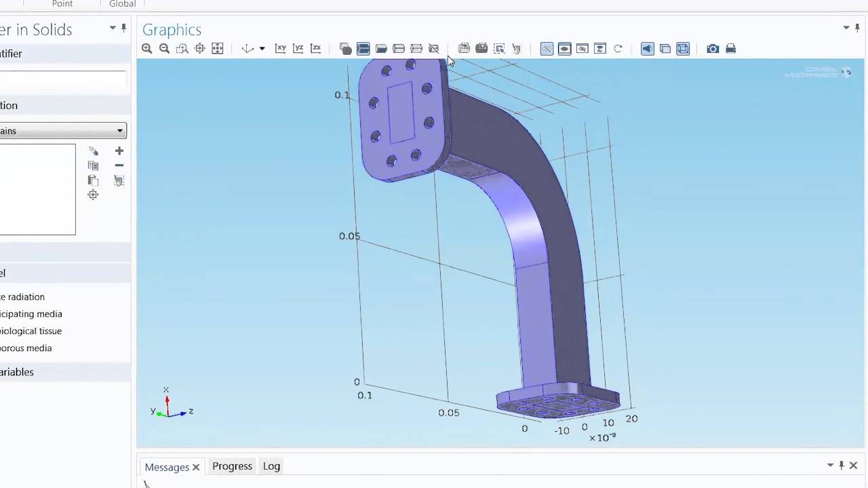Switch to the Progress tab
The width and height of the screenshot is (868, 488).
coord(232,466)
